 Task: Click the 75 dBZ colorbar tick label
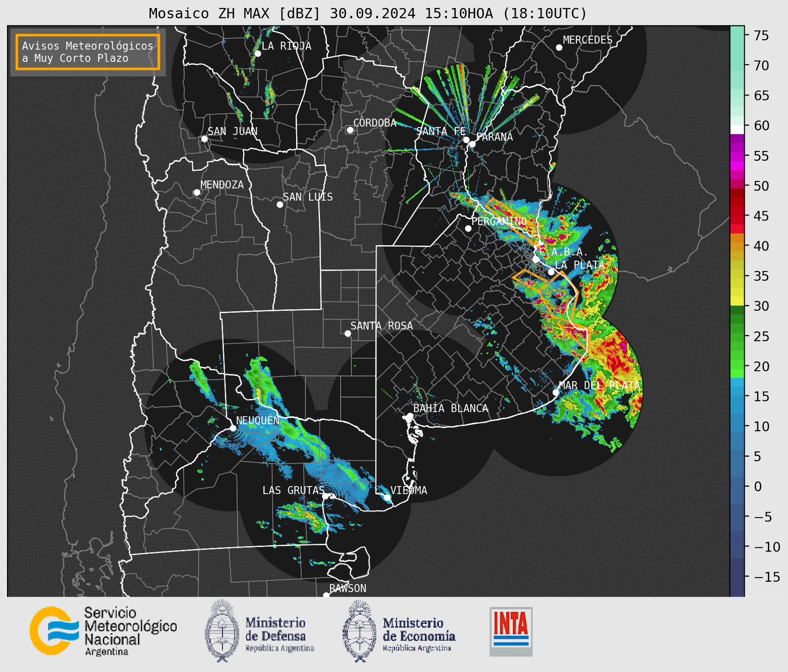(x=761, y=36)
